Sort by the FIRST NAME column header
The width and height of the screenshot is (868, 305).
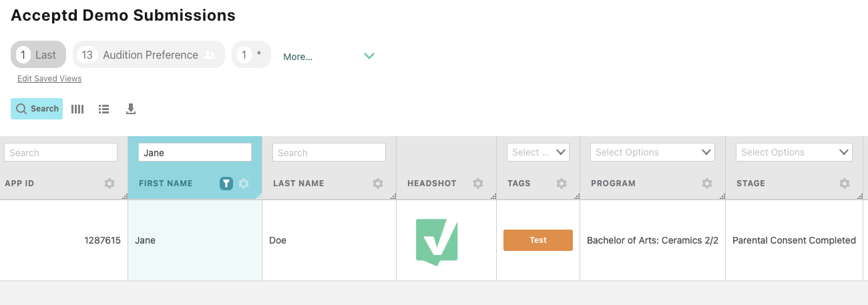[x=166, y=184]
